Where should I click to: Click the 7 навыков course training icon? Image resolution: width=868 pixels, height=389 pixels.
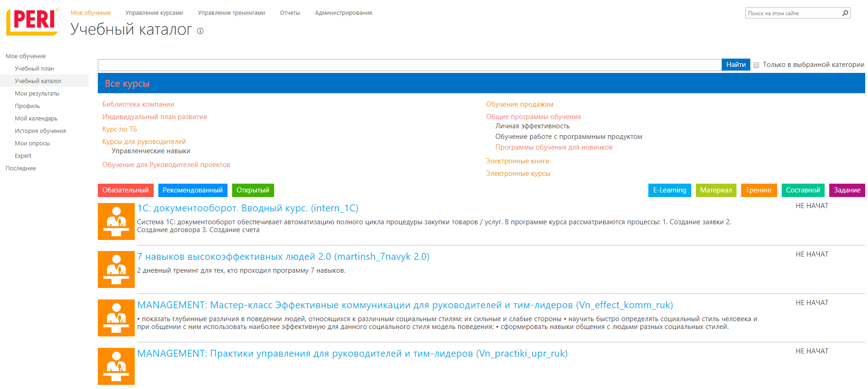click(x=116, y=269)
